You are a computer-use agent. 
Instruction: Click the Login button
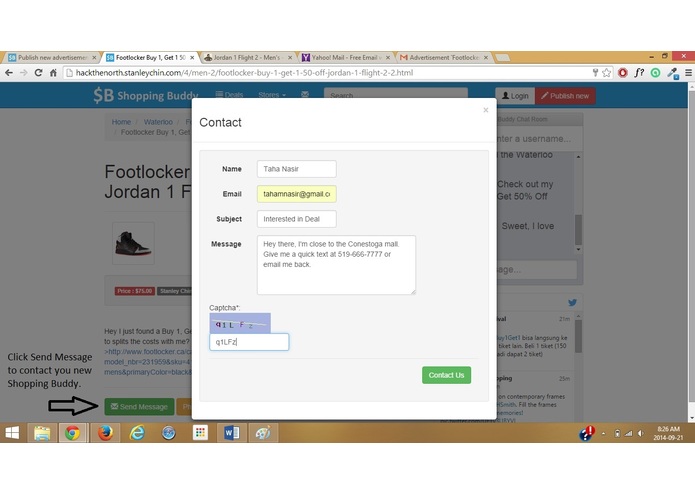tap(515, 96)
